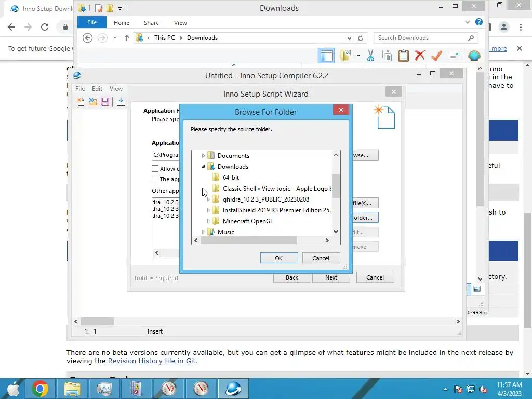Click the folder tree vertical scrollbar thumb
The width and height of the screenshot is (532, 399).
click(x=336, y=186)
